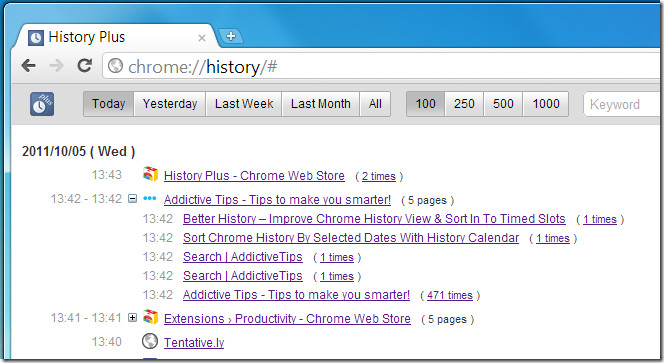Open the Tentative.ly link

pos(194,342)
